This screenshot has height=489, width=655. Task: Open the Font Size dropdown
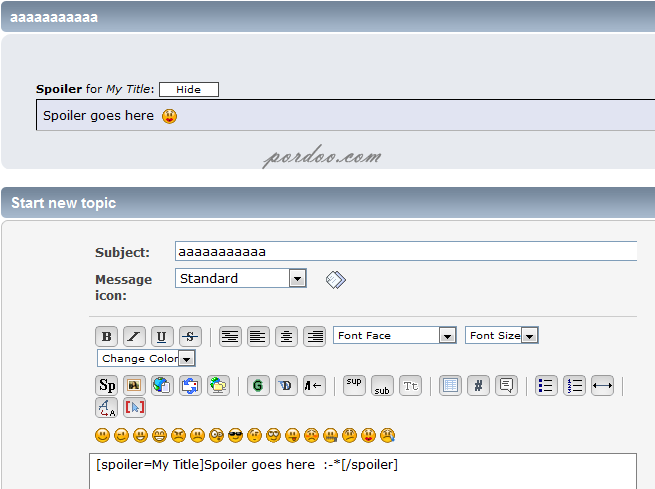(x=502, y=335)
